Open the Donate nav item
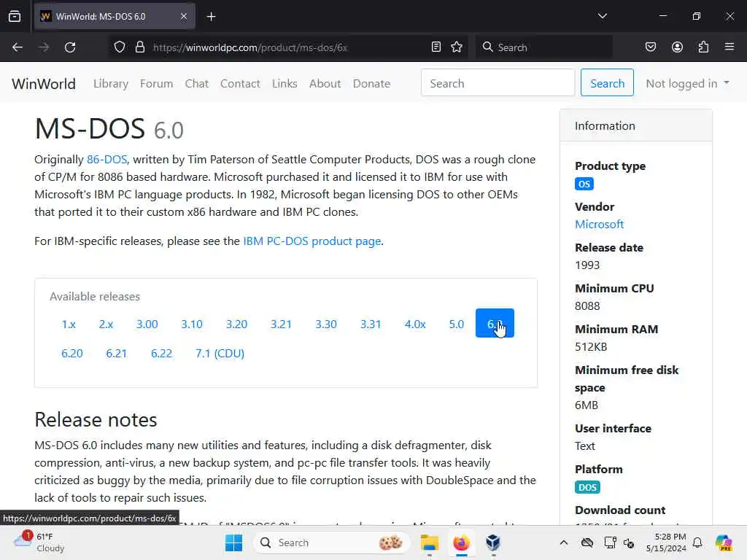Screen dimensions: 747x560 pyautogui.click(x=371, y=83)
